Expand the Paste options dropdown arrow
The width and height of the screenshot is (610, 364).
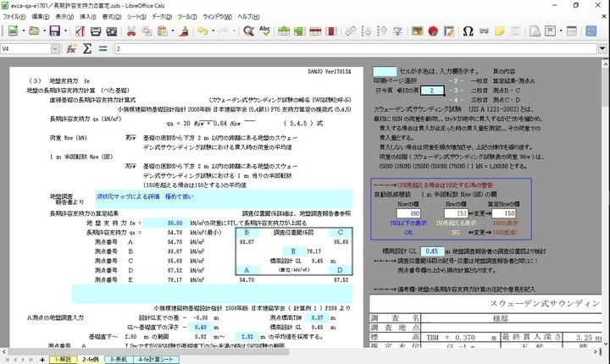pyautogui.click(x=173, y=30)
